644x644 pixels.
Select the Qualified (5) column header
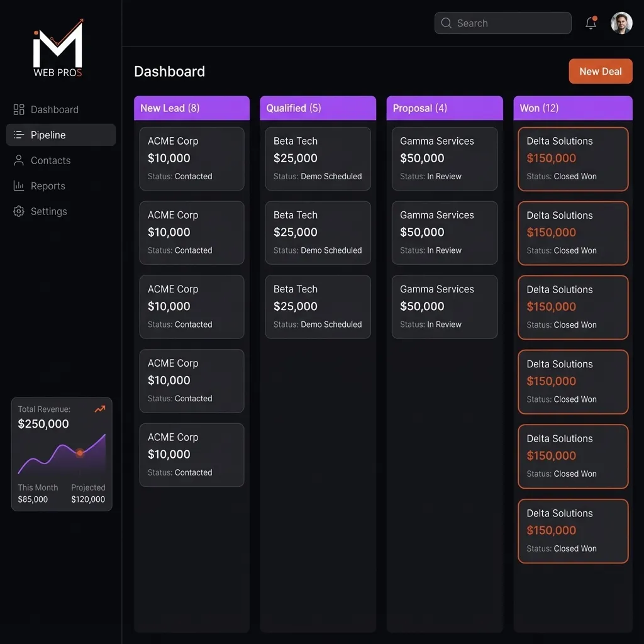click(x=318, y=108)
